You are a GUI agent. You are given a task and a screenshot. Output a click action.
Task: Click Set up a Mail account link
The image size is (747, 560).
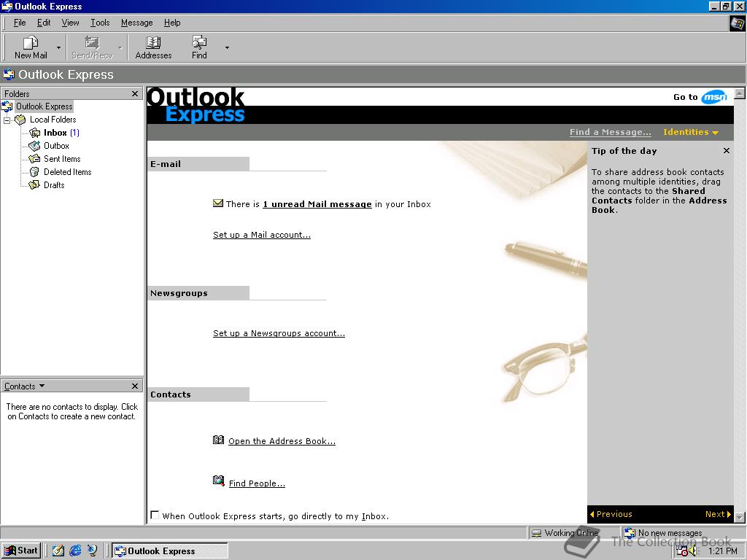(262, 235)
